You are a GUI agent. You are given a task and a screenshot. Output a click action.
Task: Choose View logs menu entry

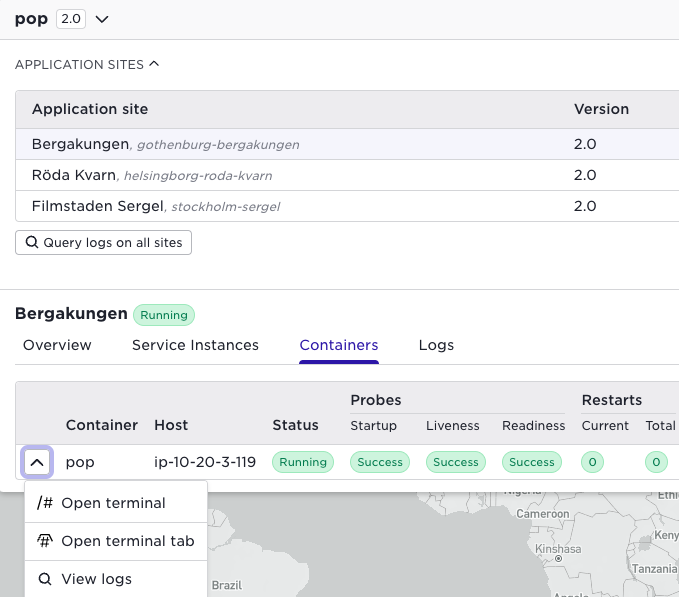(116, 579)
